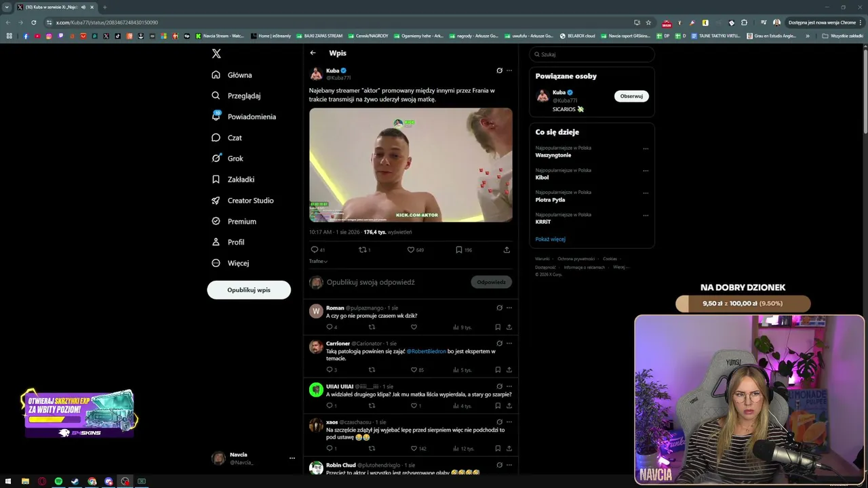Image resolution: width=868 pixels, height=488 pixels.
Task: Open the more options menu on Kuba's post
Action: [x=509, y=70]
